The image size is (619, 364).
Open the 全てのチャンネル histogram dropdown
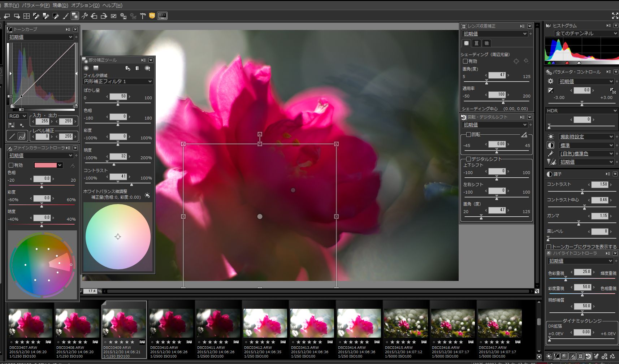[x=586, y=33]
